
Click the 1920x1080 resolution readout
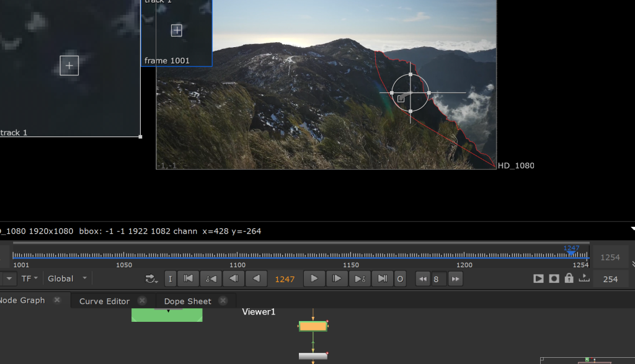pyautogui.click(x=51, y=231)
